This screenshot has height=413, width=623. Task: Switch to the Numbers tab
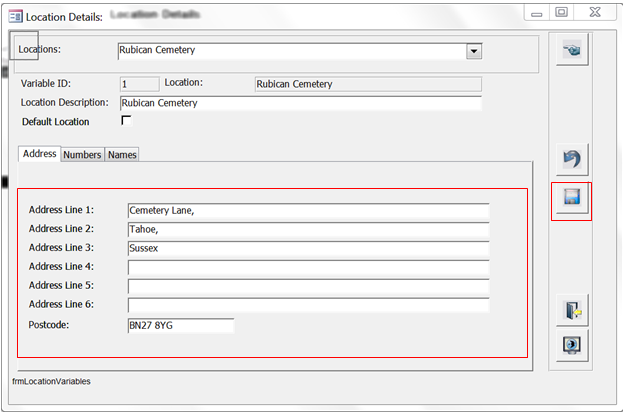(x=82, y=155)
